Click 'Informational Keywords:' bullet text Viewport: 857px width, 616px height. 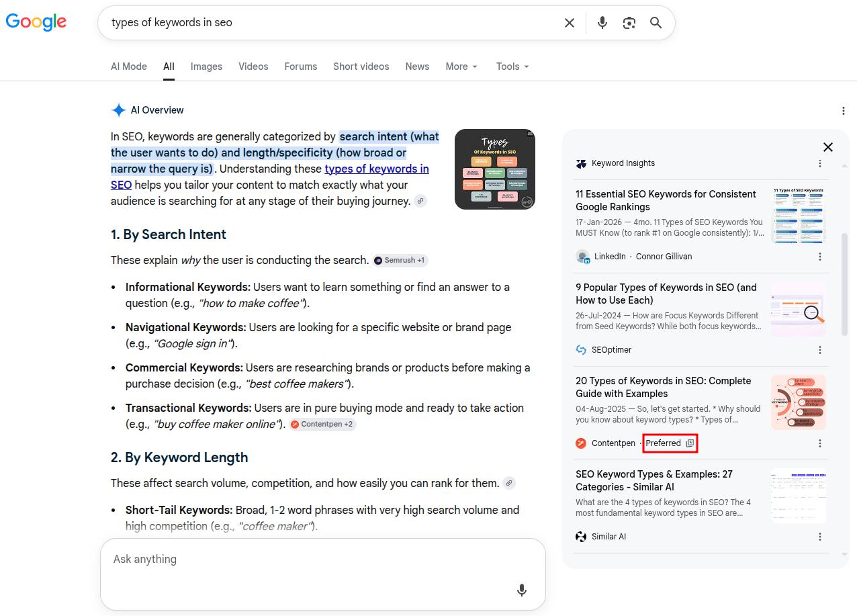tap(188, 287)
